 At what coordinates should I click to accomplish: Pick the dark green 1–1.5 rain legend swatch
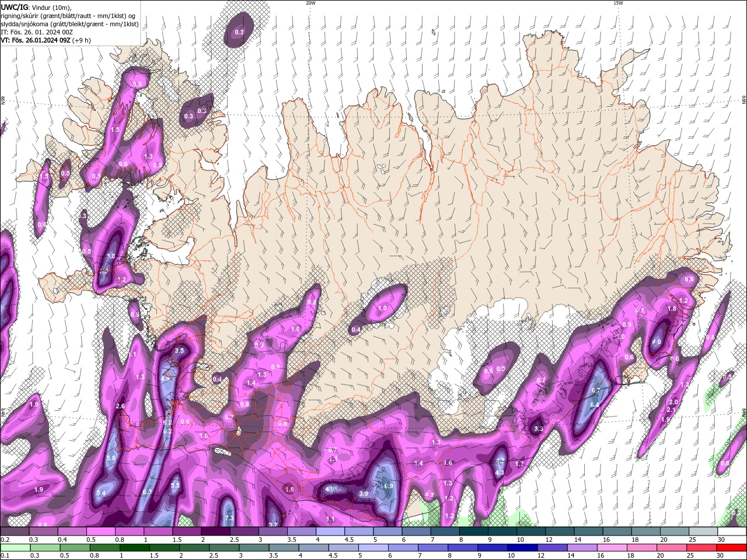click(134, 548)
